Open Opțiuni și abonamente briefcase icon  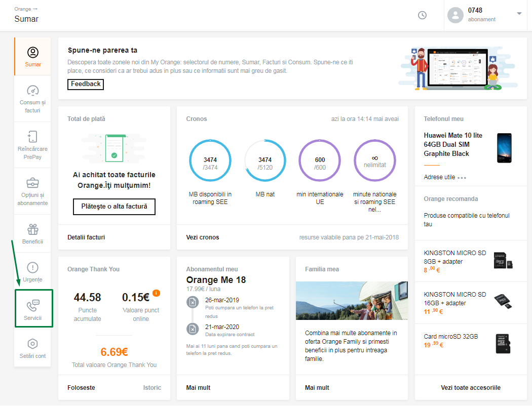point(32,183)
